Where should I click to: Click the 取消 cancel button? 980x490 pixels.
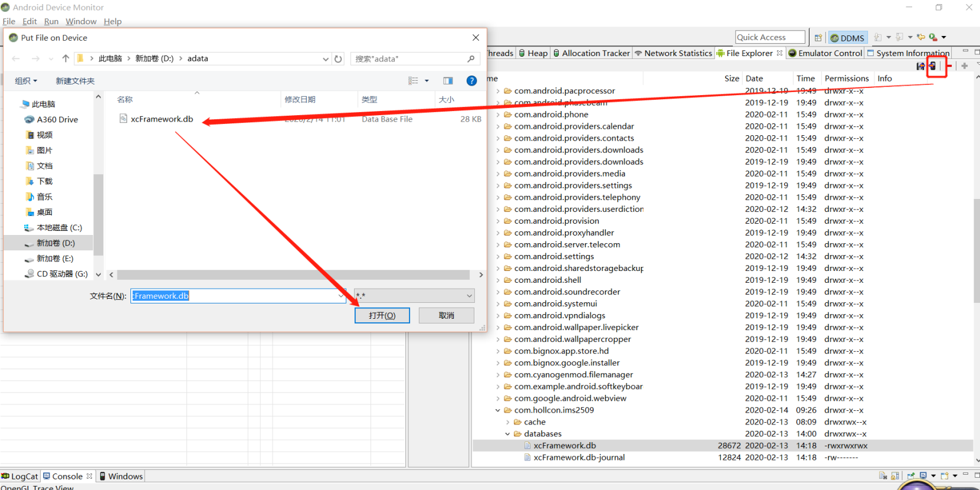click(x=447, y=315)
